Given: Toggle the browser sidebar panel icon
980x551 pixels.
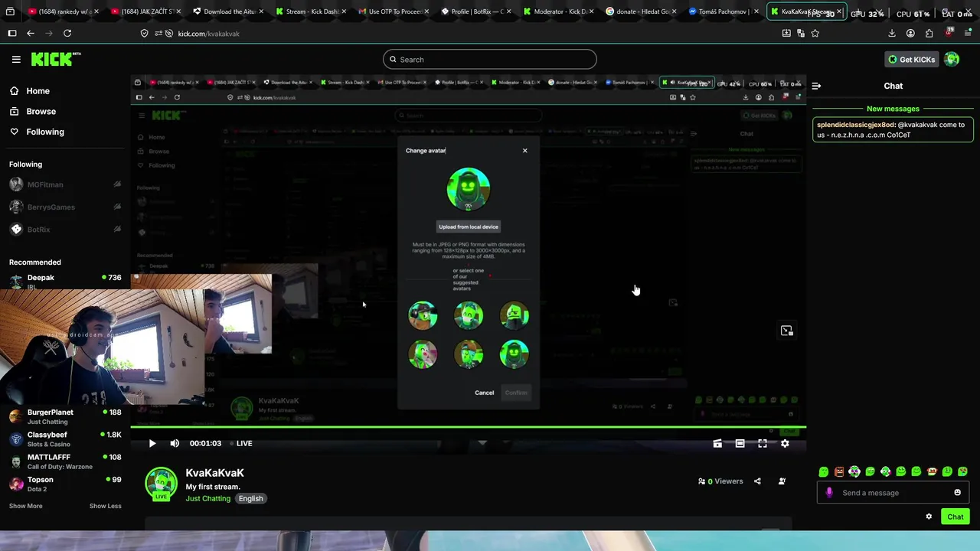Looking at the screenshot, I should pyautogui.click(x=11, y=33).
